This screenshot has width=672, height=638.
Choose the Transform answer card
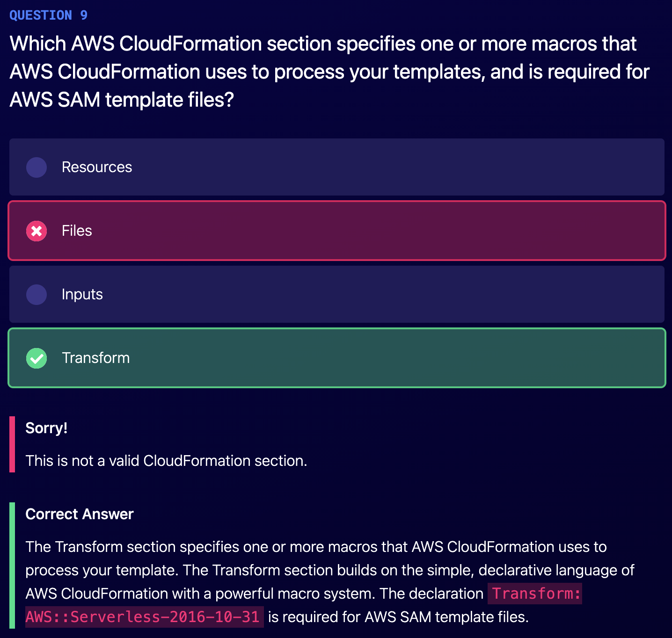click(x=337, y=358)
